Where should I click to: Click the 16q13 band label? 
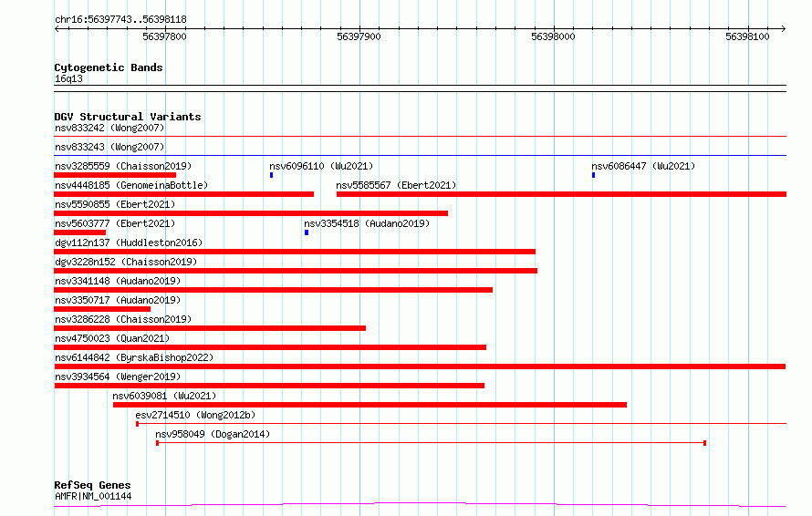(68, 78)
